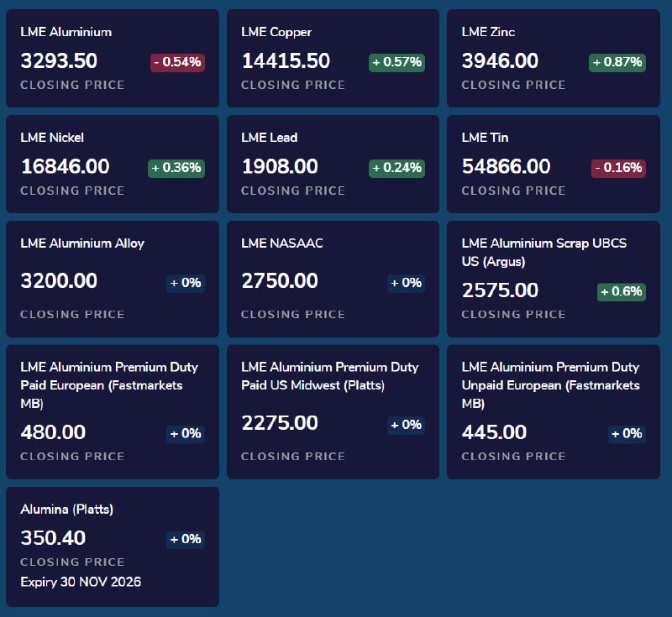
Task: Open the LME Aluminium Alloy card title
Action: coord(82,243)
